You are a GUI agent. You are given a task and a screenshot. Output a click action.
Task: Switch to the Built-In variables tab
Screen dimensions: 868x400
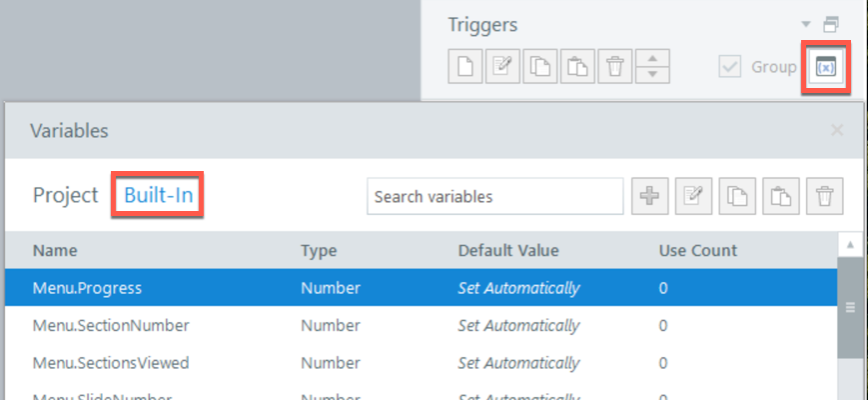coord(158,196)
